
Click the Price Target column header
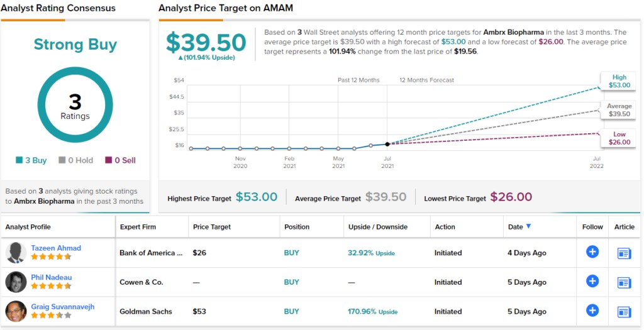[x=212, y=227]
